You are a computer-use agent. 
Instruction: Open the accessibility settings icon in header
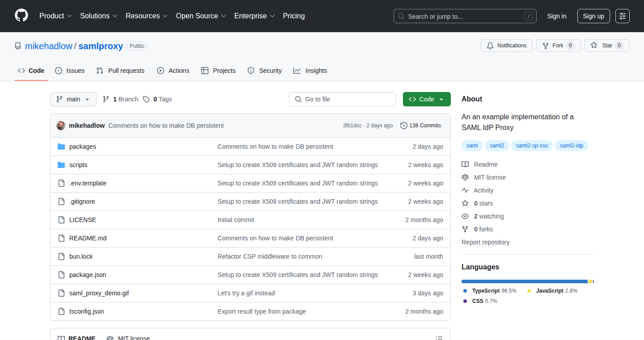point(622,16)
